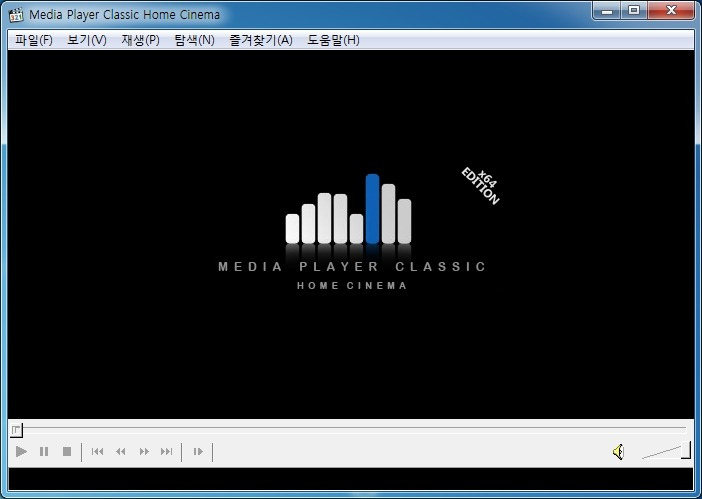Screen dimensions: 702x499
Task: Close the Media Player Classic window
Action: pyautogui.click(x=671, y=11)
